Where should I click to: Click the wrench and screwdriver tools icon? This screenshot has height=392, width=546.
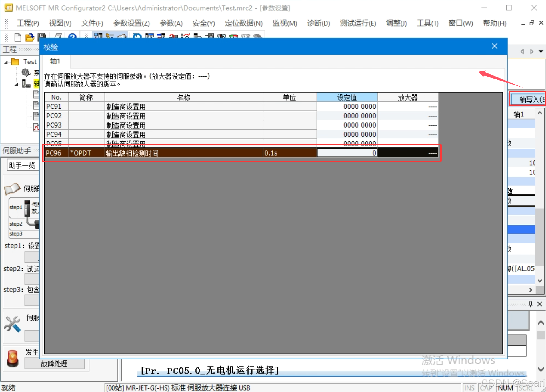pyautogui.click(x=13, y=324)
